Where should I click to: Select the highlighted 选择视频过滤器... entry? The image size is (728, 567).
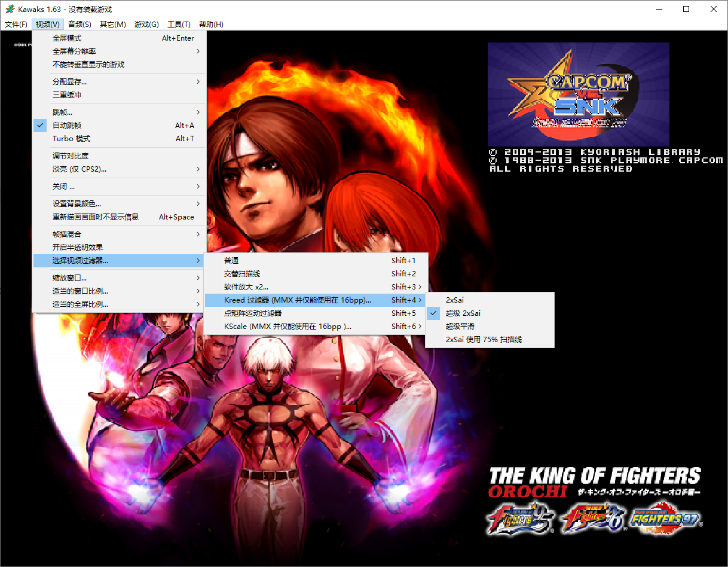pos(120,261)
